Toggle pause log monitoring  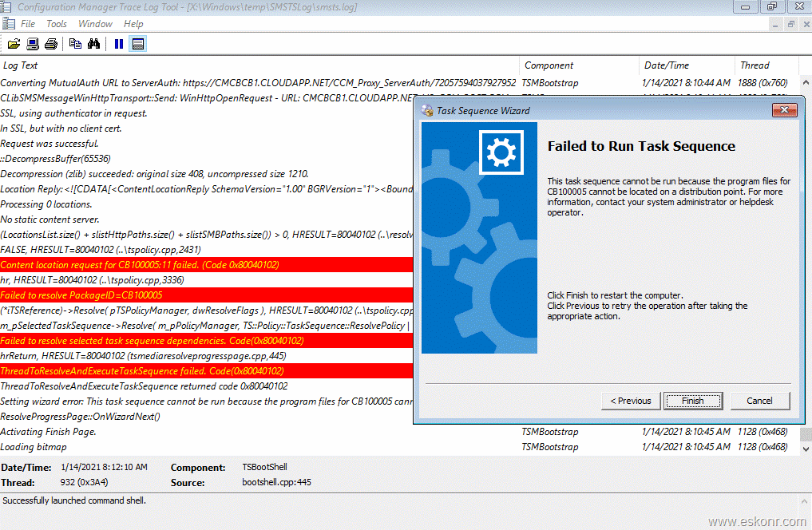(x=118, y=43)
